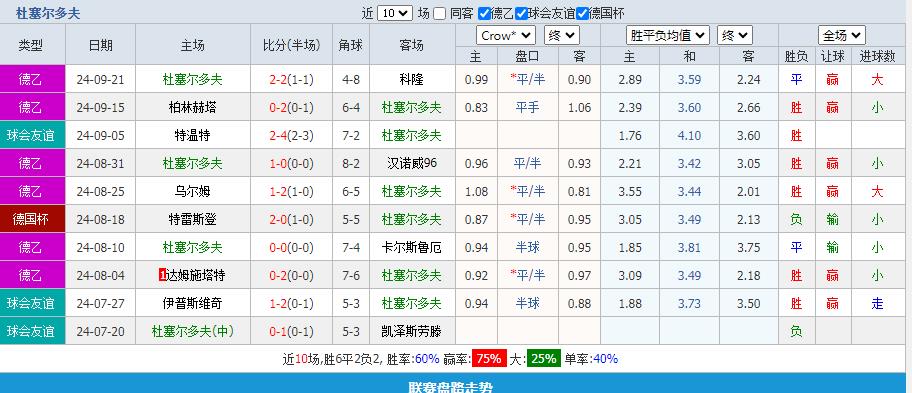
Task: Enable the 同客 checkbox
Action: pyautogui.click(x=440, y=13)
